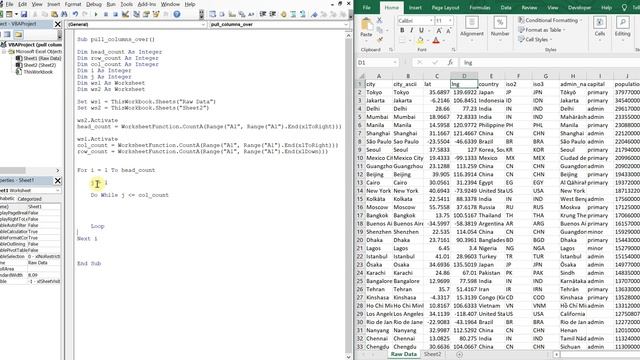640x360 pixels.
Task: Switch to Categorized tab in Properties
Action: coord(29,199)
